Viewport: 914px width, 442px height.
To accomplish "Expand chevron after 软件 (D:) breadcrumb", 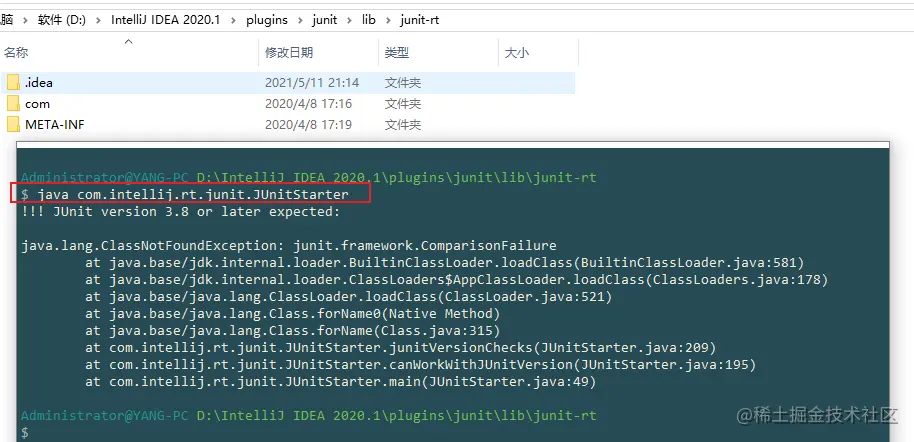I will [99, 20].
